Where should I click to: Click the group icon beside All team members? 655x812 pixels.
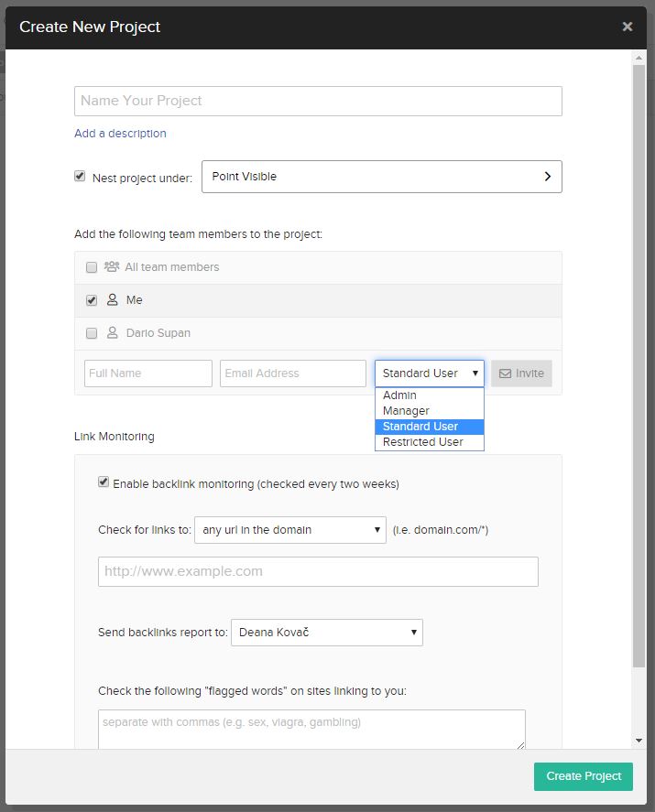coord(112,266)
